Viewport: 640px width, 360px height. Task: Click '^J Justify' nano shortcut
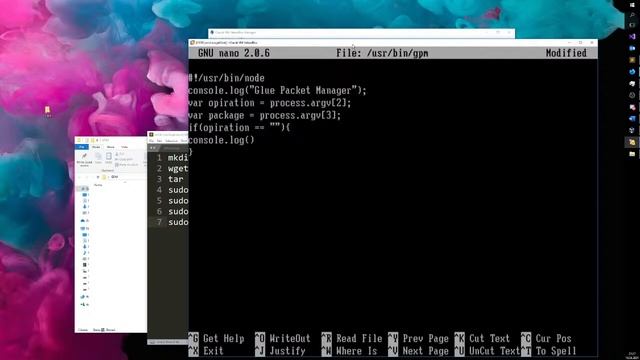(x=280, y=351)
